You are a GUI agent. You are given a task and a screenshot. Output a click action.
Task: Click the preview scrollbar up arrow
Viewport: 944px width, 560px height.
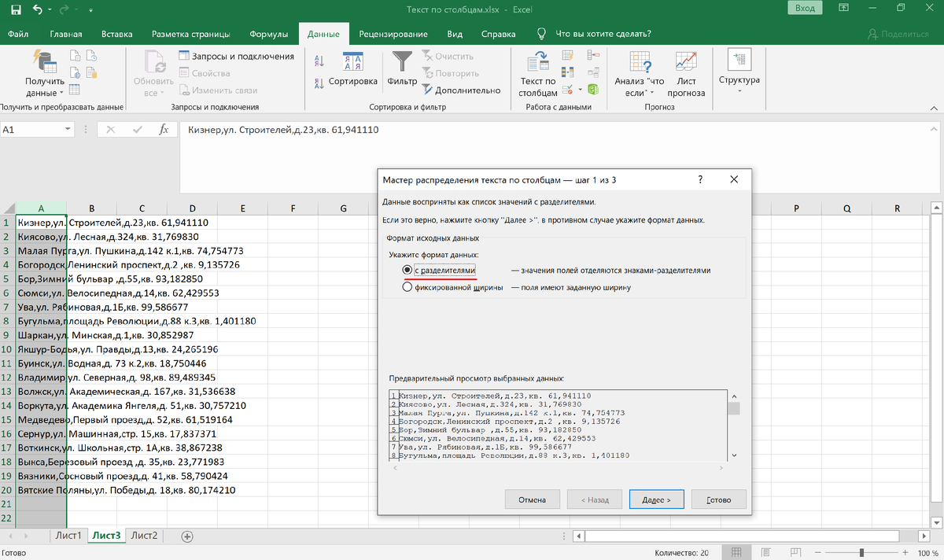(x=733, y=395)
